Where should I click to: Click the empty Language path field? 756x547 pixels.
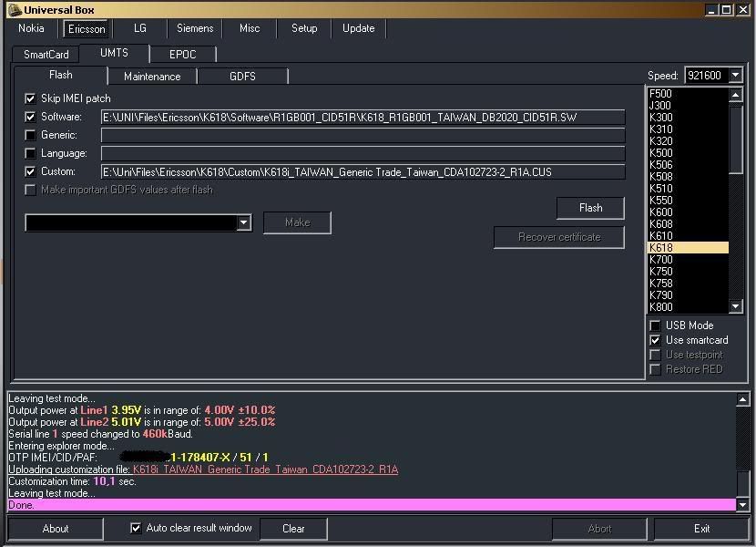tap(363, 153)
